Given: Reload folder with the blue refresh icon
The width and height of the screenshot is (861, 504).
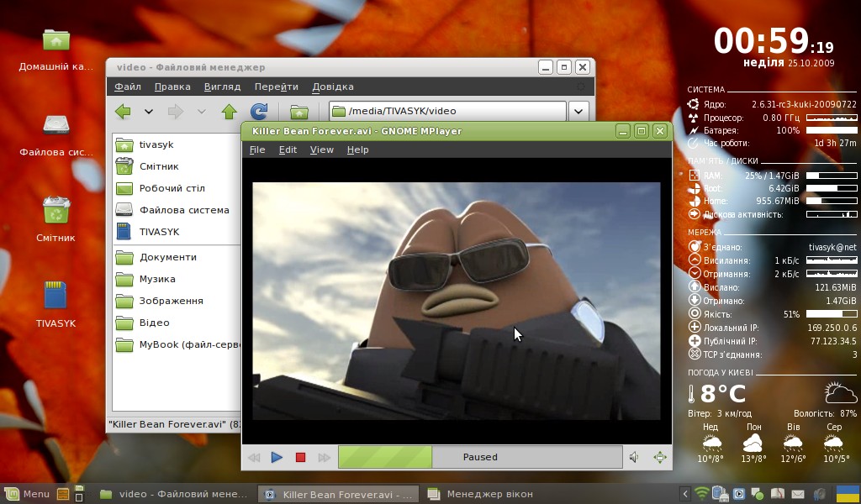Looking at the screenshot, I should (x=259, y=112).
